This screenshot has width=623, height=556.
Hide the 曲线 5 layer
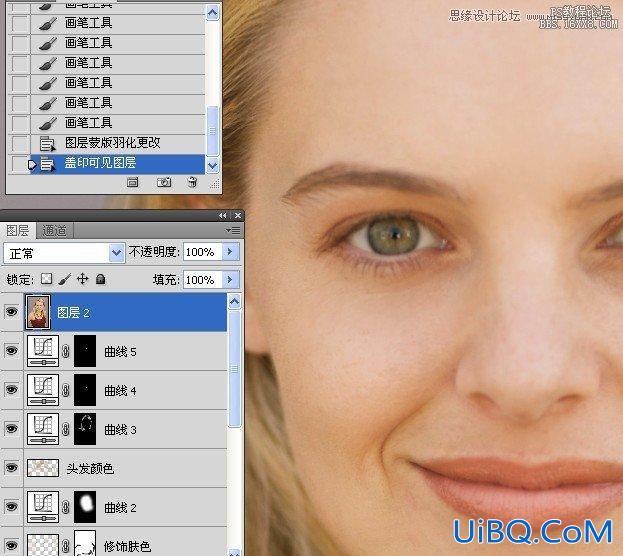point(11,351)
